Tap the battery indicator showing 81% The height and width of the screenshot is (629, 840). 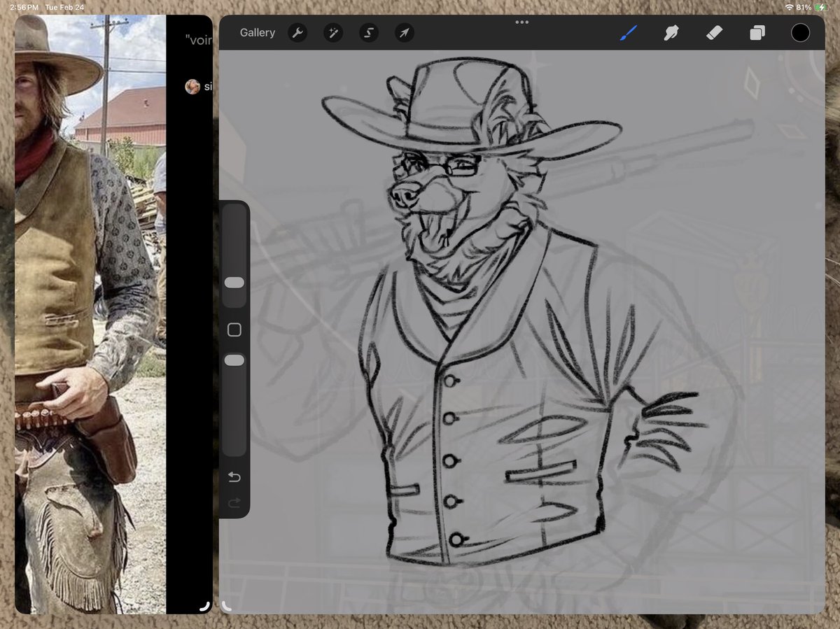tap(820, 6)
